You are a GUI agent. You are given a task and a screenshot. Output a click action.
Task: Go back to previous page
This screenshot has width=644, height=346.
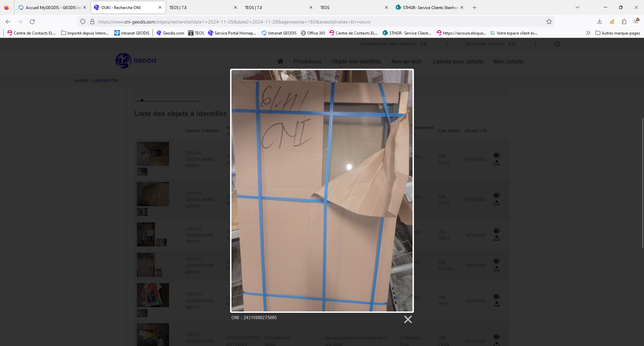coord(8,22)
